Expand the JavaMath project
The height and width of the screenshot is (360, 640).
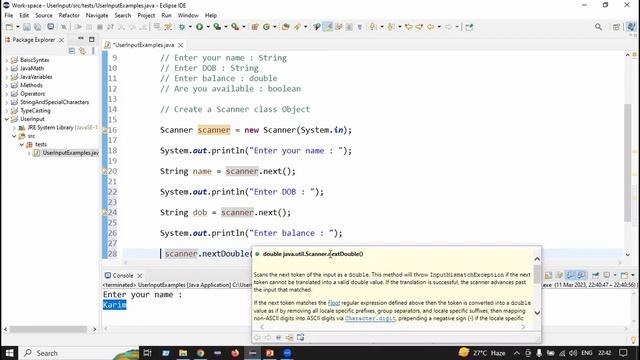(x=7, y=69)
